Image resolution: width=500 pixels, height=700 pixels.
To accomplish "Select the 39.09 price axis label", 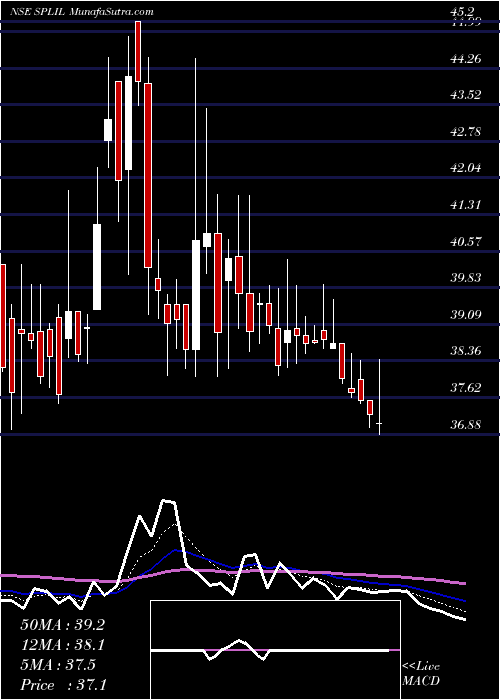I will [x=466, y=315].
